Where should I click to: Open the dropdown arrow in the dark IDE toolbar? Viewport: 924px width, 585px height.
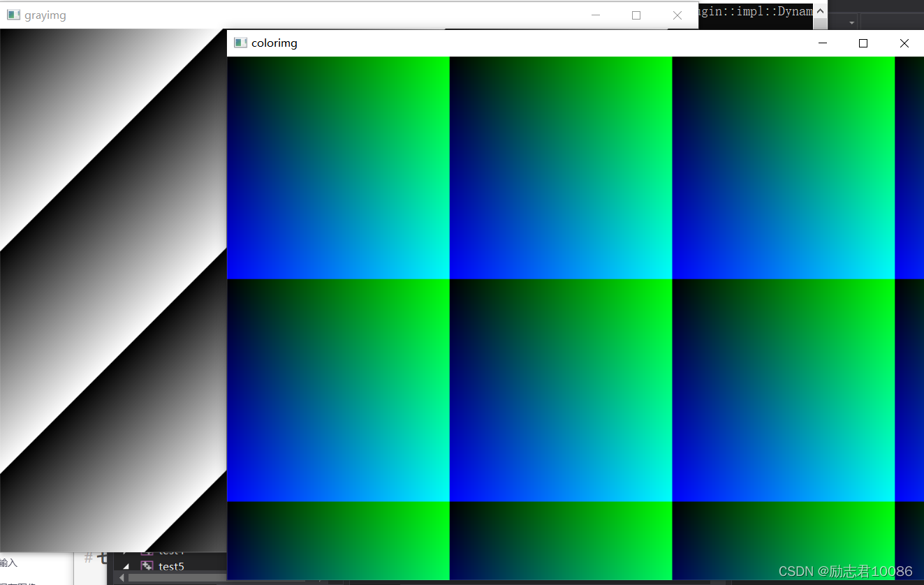point(851,23)
